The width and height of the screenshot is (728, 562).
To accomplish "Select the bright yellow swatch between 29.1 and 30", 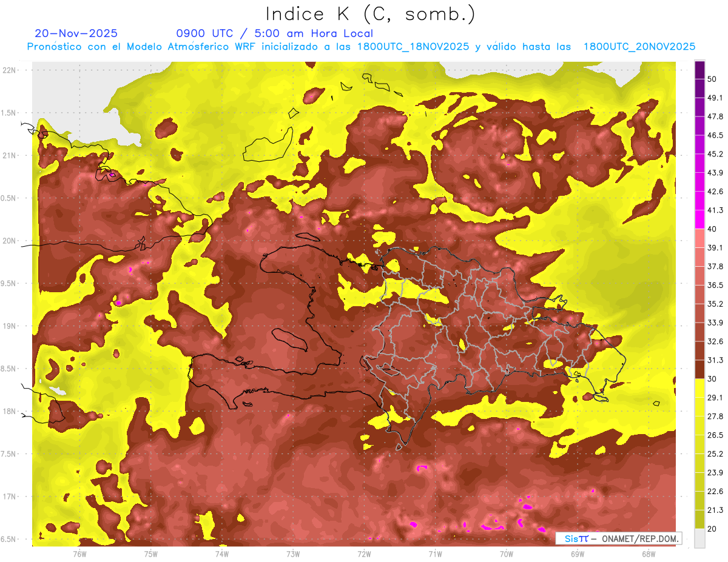I will (699, 388).
